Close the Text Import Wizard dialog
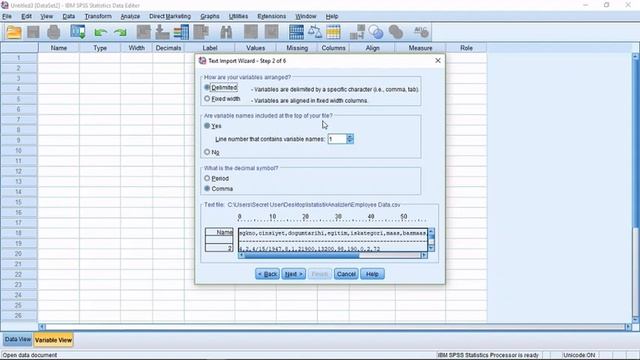The height and width of the screenshot is (360, 640). [438, 60]
